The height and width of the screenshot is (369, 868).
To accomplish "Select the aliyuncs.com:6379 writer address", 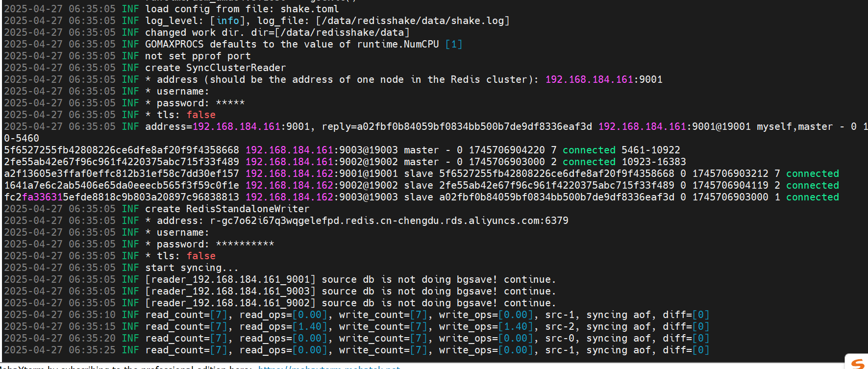I will [x=389, y=221].
